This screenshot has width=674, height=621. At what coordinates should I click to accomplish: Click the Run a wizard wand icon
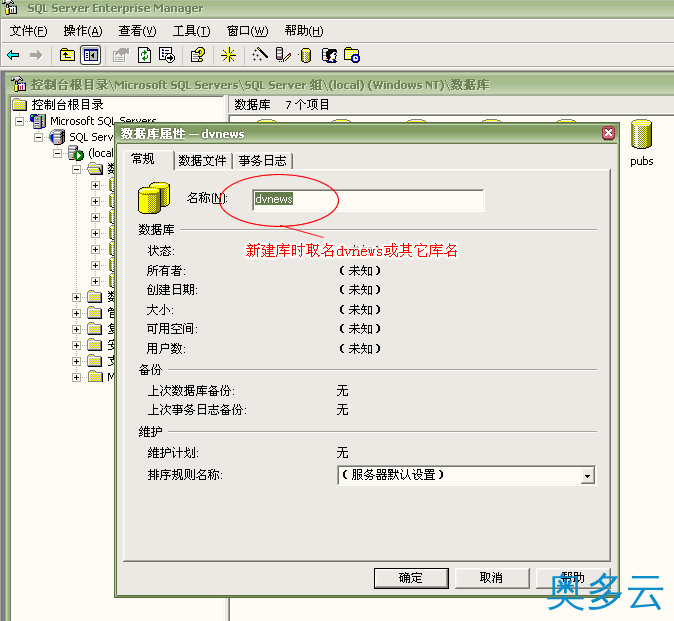260,55
